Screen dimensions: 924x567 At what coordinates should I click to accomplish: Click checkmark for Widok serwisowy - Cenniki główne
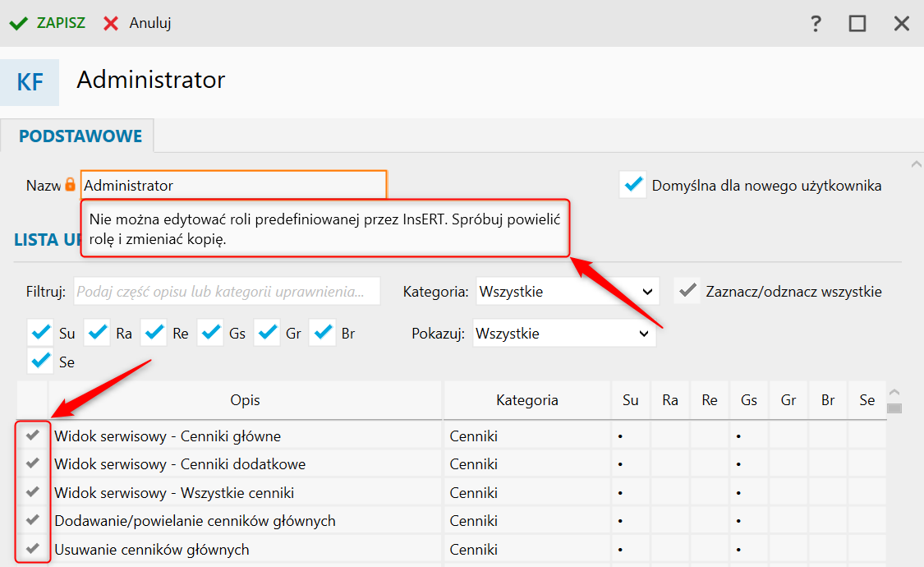33,436
